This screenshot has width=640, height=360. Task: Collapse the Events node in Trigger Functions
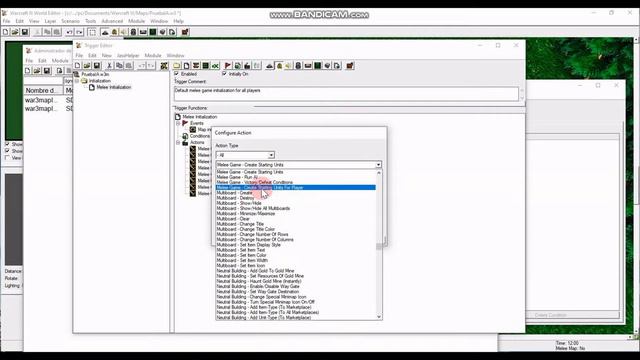pyautogui.click(x=178, y=123)
